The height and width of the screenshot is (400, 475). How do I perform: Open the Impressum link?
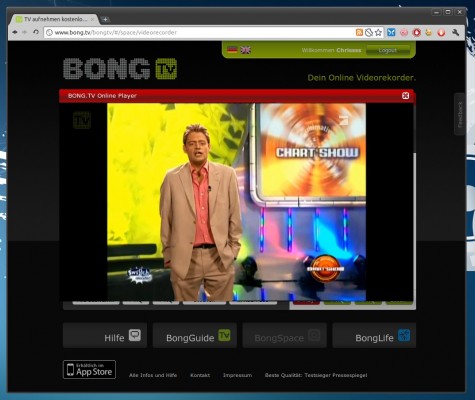(237, 375)
